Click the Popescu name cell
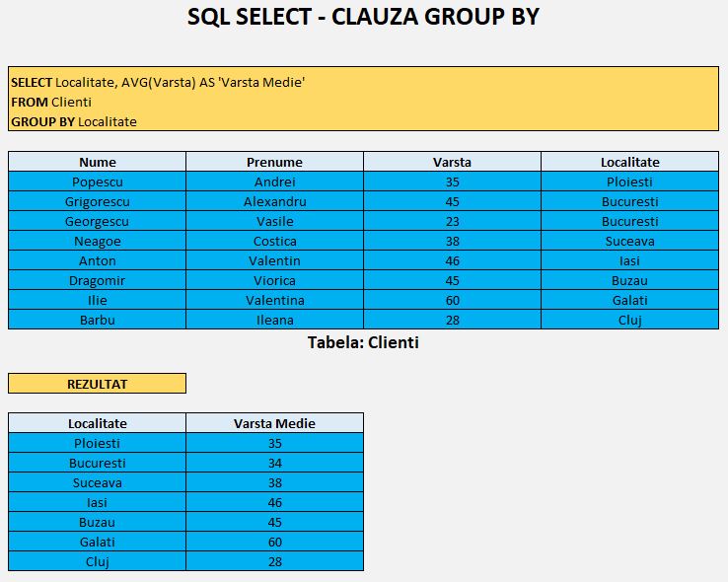 point(97,182)
